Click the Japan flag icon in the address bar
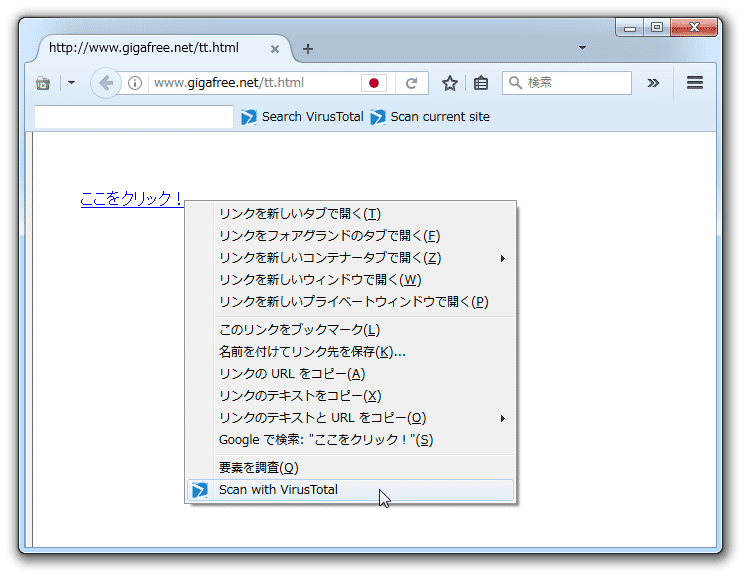Image resolution: width=744 pixels, height=576 pixels. [x=374, y=83]
